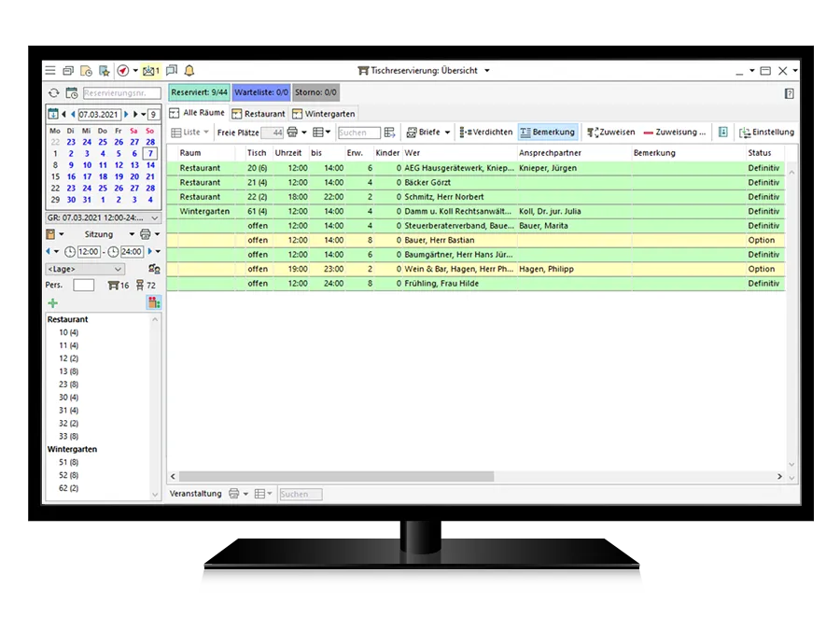Switch to the Wintergarten tab
Screen dimensions: 840x630
tap(324, 114)
